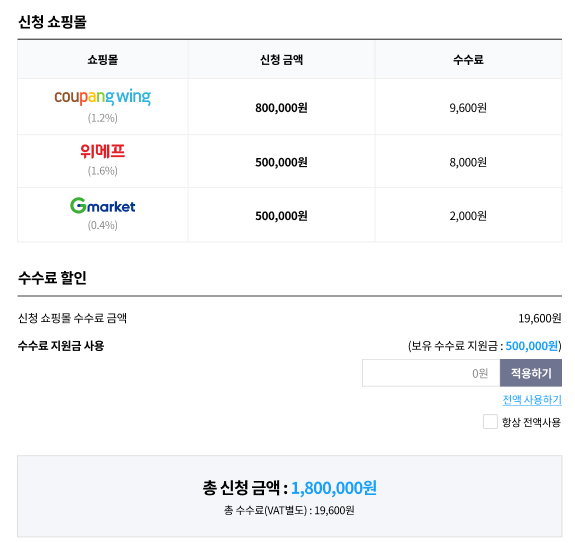Click the 19,600원 수수료 금액 value
Screen dimensions: 575x543
point(540,318)
